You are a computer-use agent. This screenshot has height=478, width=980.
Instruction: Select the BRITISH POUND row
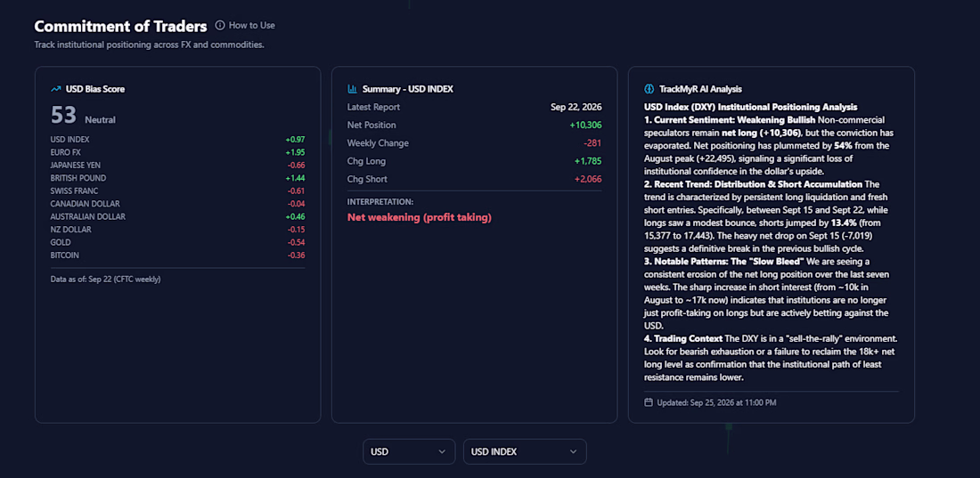[x=177, y=178]
